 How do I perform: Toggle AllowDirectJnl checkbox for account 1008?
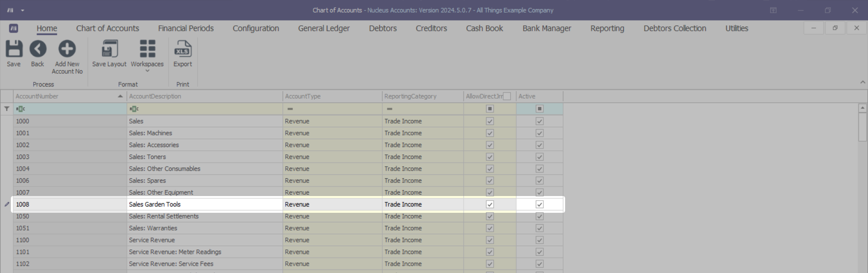point(490,204)
